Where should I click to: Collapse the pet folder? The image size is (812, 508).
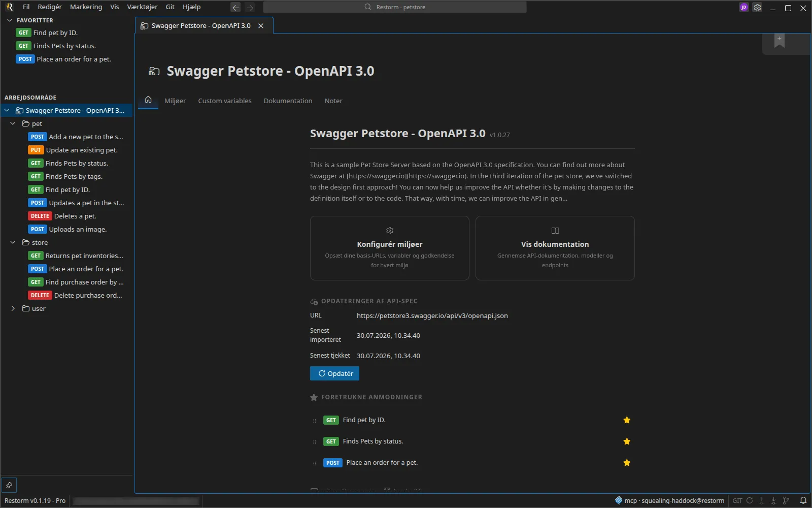pyautogui.click(x=13, y=123)
